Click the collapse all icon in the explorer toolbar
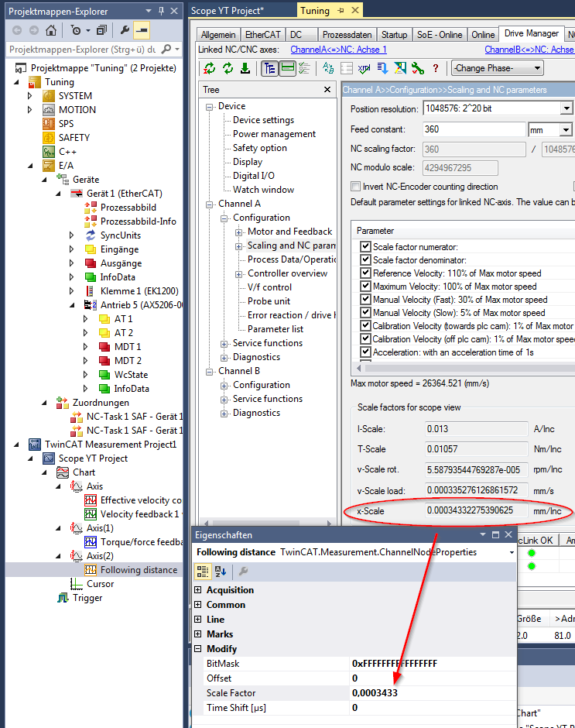The height and width of the screenshot is (728, 575). [x=101, y=31]
